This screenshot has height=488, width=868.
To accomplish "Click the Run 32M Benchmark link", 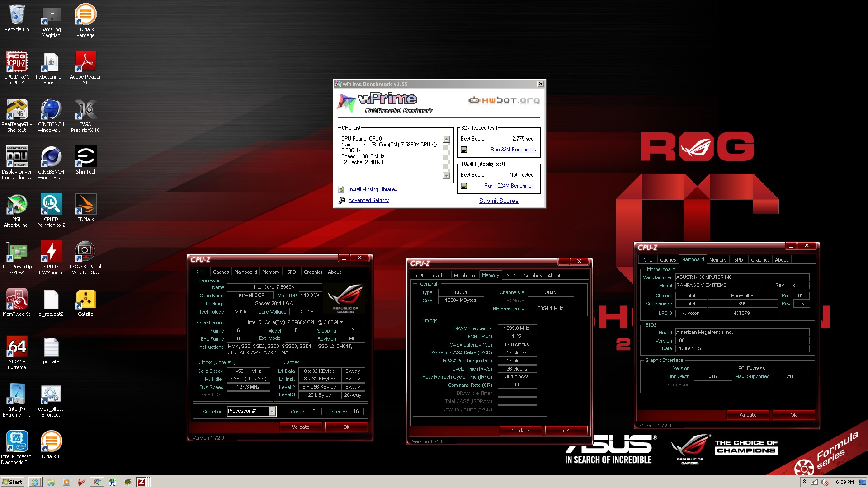I will pos(513,150).
